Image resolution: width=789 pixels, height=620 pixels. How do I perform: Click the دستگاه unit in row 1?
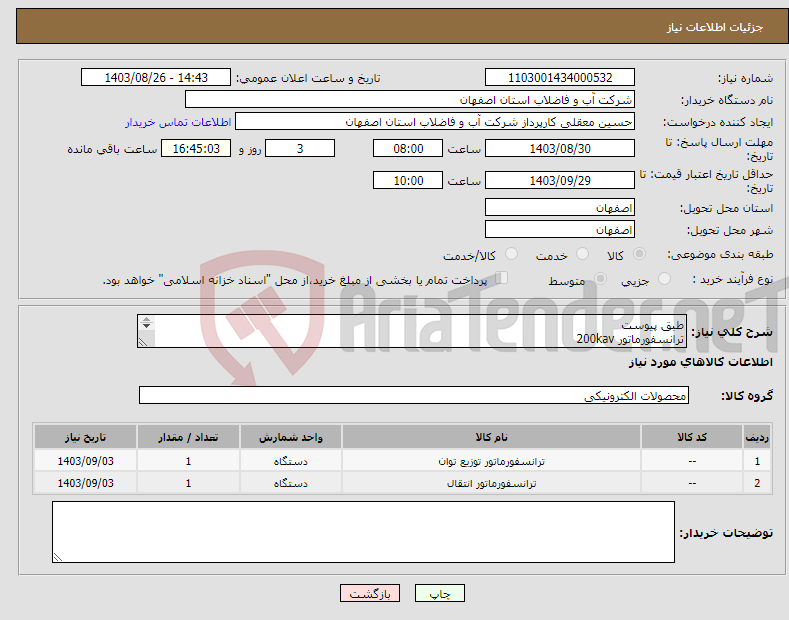290,461
